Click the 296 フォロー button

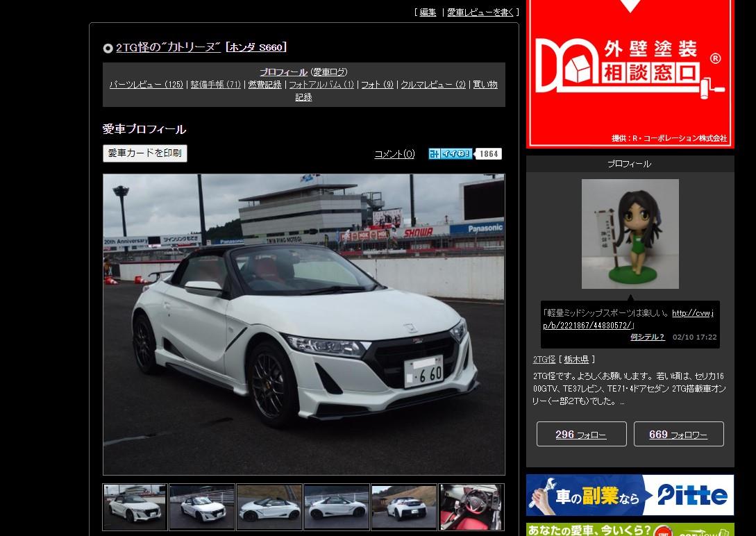click(582, 434)
